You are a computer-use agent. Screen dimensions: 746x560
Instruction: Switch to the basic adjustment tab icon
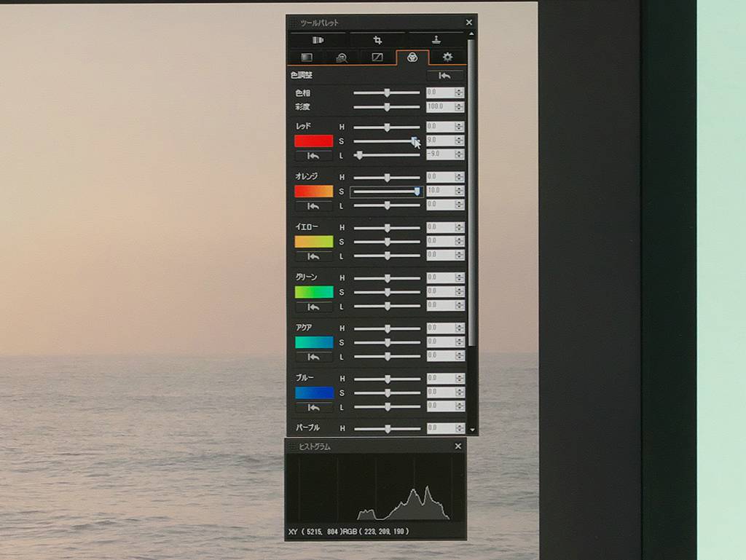pos(307,58)
